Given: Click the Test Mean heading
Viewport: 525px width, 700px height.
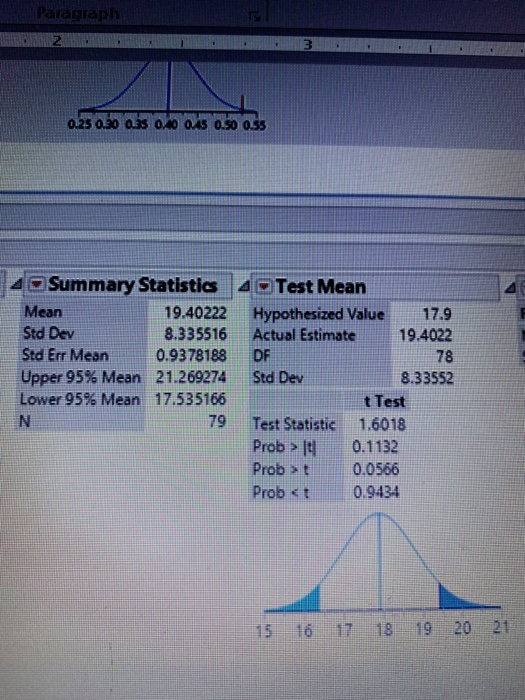Looking at the screenshot, I should click(x=321, y=287).
